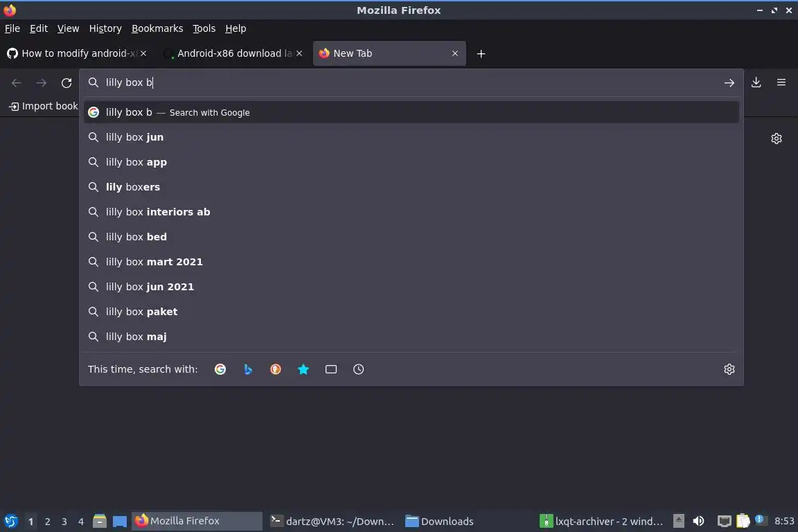Click the Reload page icon
Image resolution: width=798 pixels, height=532 pixels.
tap(66, 83)
